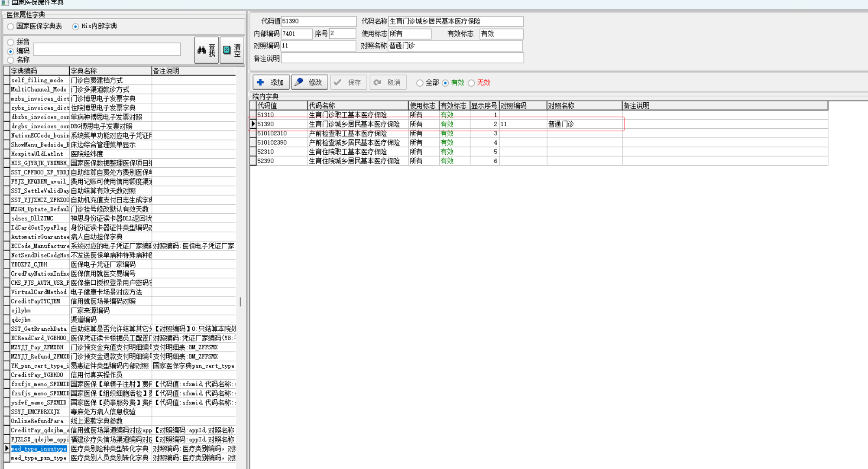Select the 全部 filter radio button
868x469 pixels.
(x=420, y=83)
